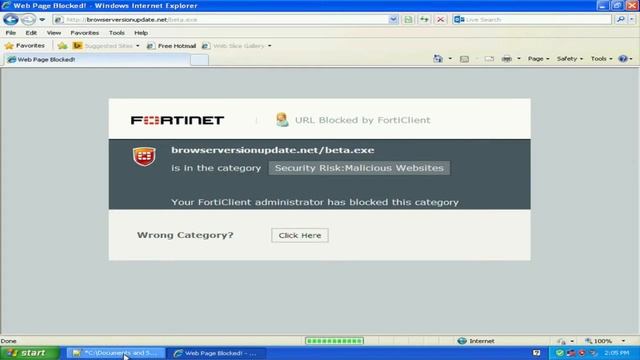The height and width of the screenshot is (360, 640).
Task: Open the Help menu
Action: click(x=141, y=33)
